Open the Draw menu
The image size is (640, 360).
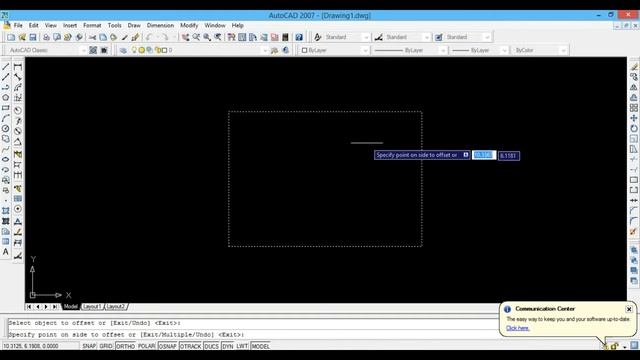[134, 25]
